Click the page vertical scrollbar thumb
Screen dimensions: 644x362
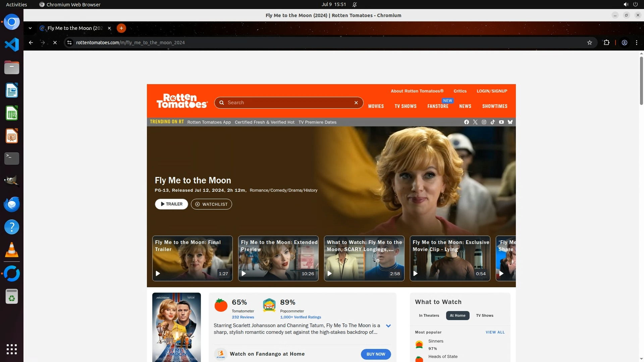[x=641, y=80]
